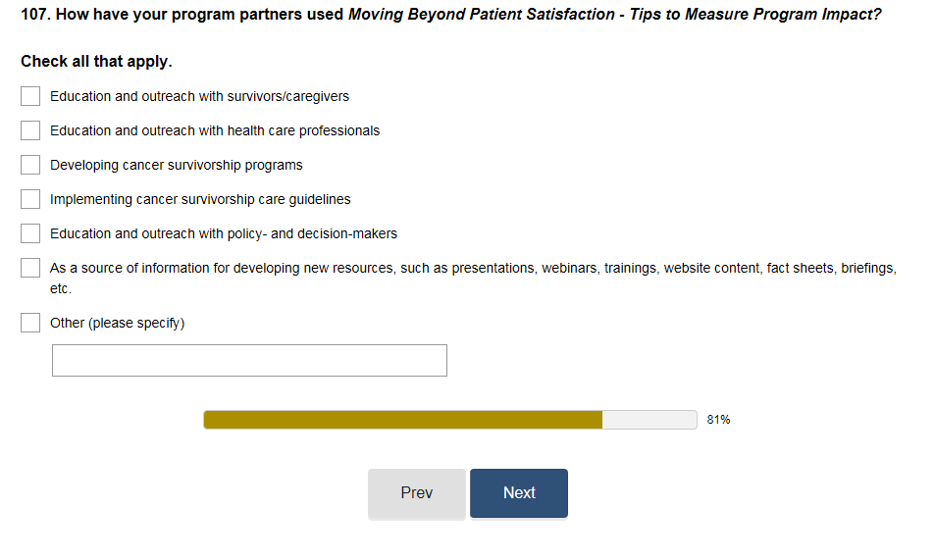This screenshot has width=934, height=560.
Task: Click the 'Check all that apply.' instruction text
Action: (96, 61)
